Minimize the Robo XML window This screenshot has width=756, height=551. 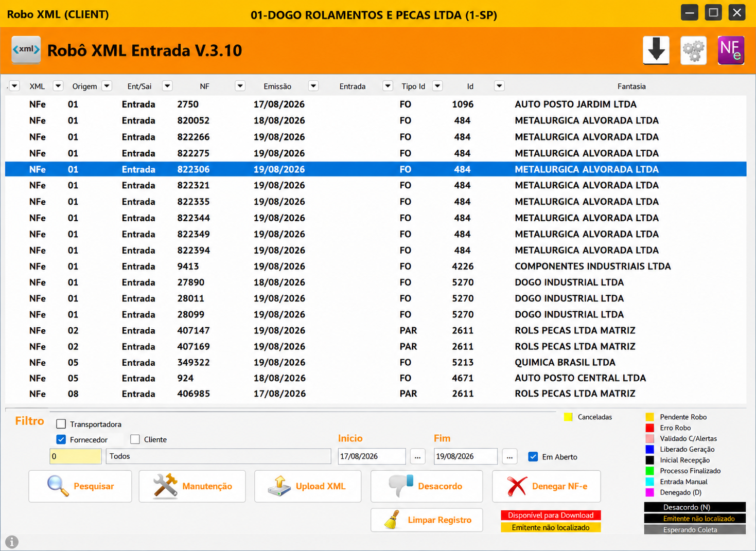(690, 12)
